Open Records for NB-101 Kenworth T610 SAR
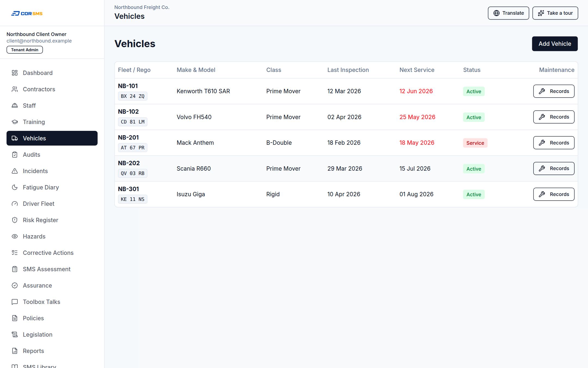The height and width of the screenshot is (368, 588). (x=554, y=91)
